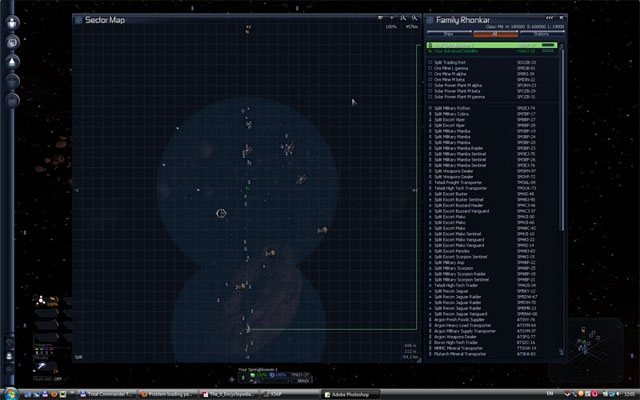
Task: Select Split Military Cobra ship
Action: [492, 114]
